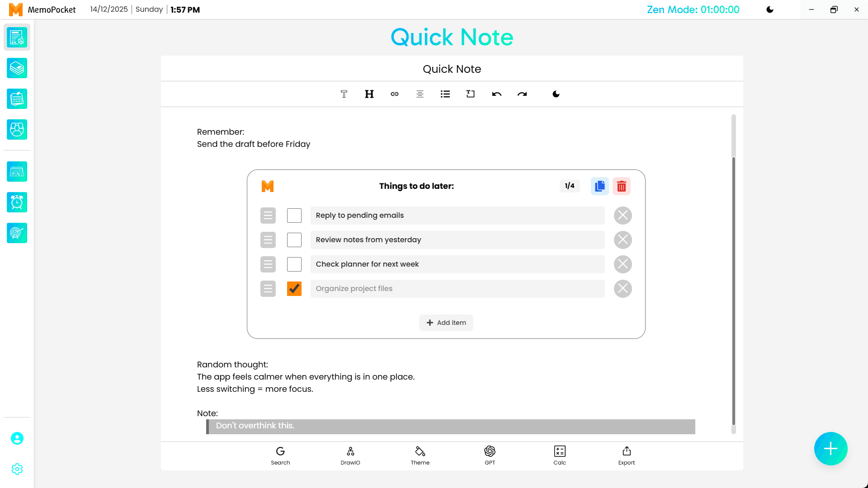Open the GPT assistant
Image resolution: width=868 pixels, height=488 pixels.
[490, 455]
